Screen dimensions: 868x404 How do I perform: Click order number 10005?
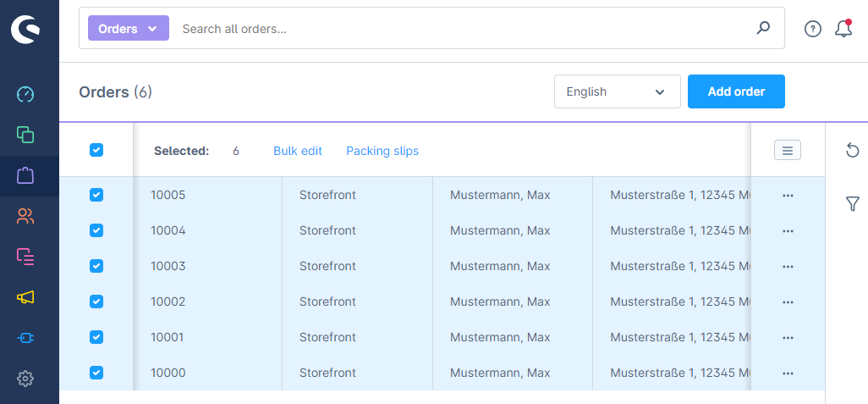pyautogui.click(x=168, y=195)
